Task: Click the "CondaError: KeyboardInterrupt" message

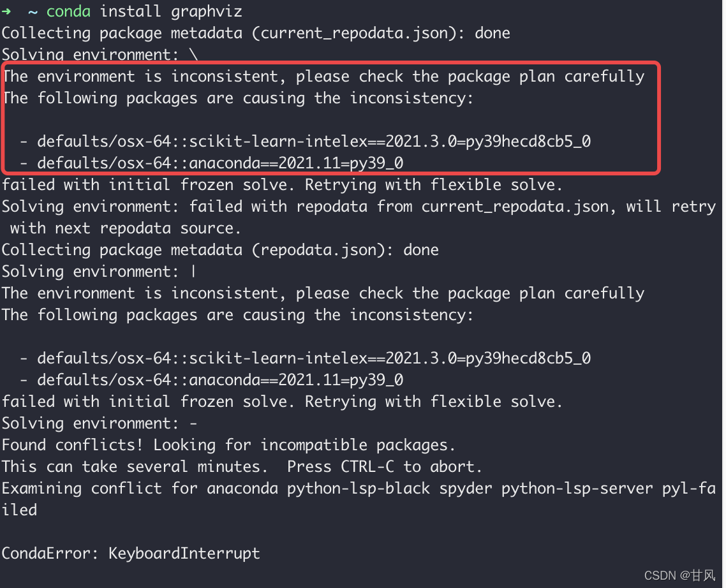Action: click(x=131, y=553)
